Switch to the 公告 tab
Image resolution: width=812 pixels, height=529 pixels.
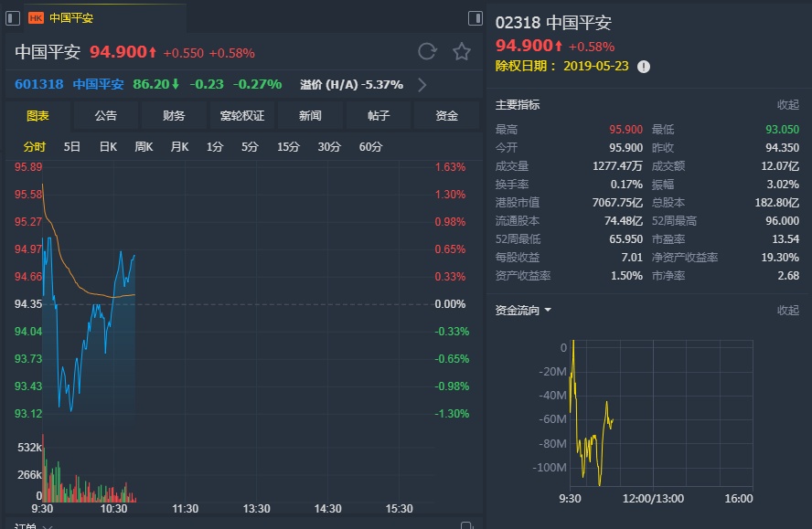point(105,116)
